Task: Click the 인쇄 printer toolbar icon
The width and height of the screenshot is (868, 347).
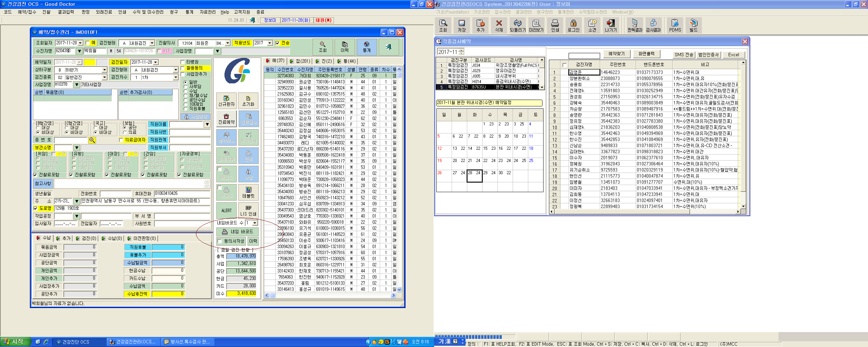Action: (555, 25)
